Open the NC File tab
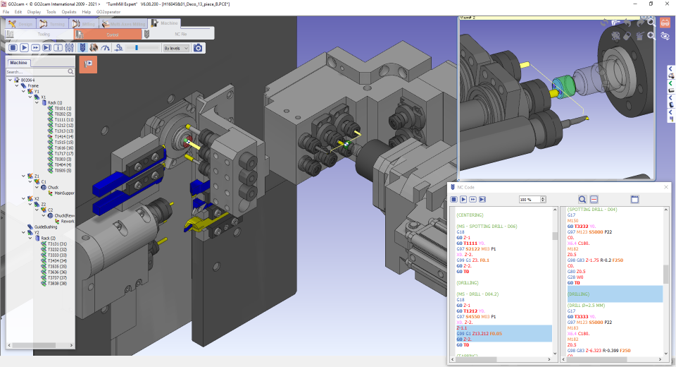Screen dimensions: 676x367 click(x=178, y=35)
